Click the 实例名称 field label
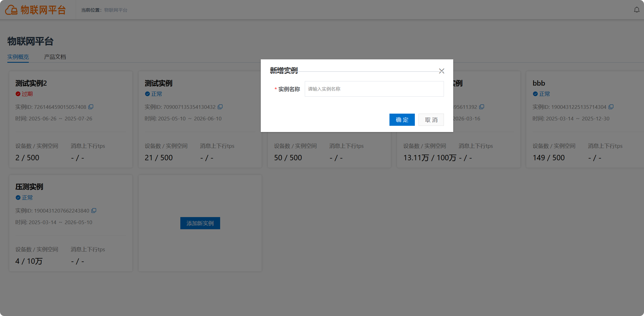644x316 pixels. (x=289, y=89)
